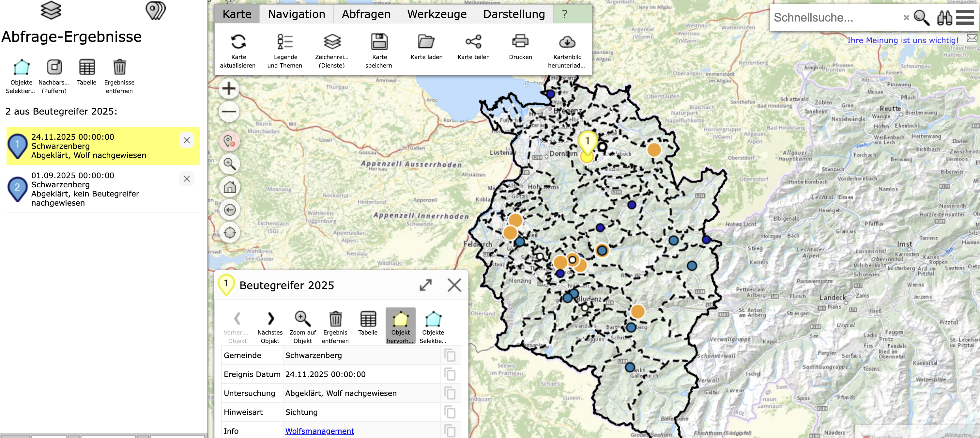Open the hamburger menu top right
This screenshot has width=980, height=438.
pyautogui.click(x=965, y=18)
